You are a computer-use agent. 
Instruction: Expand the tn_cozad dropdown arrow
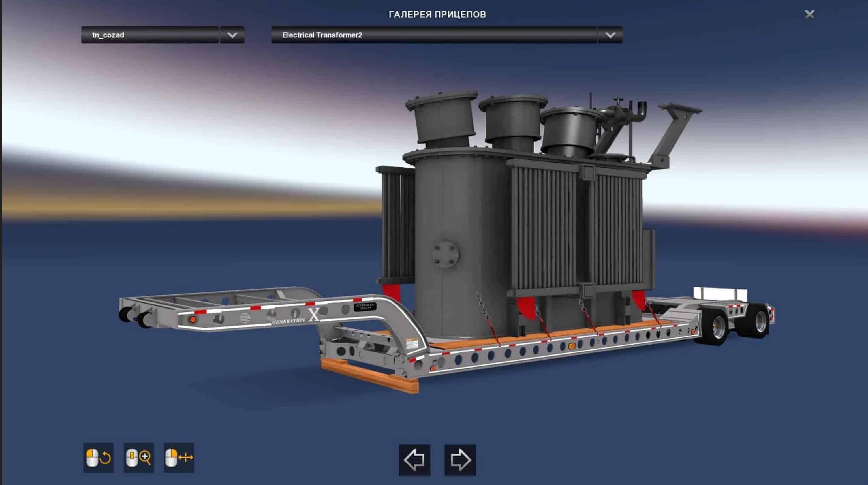(232, 35)
